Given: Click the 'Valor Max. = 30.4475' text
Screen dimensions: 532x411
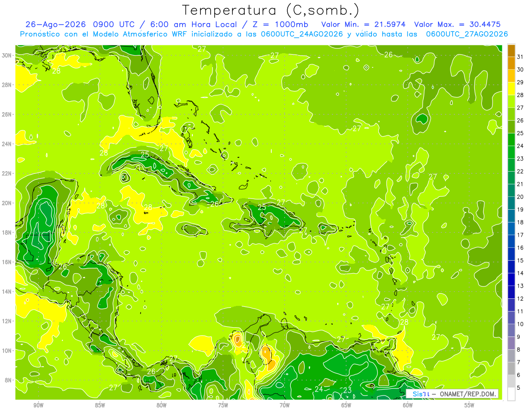Looking at the screenshot, I should 458,24.
